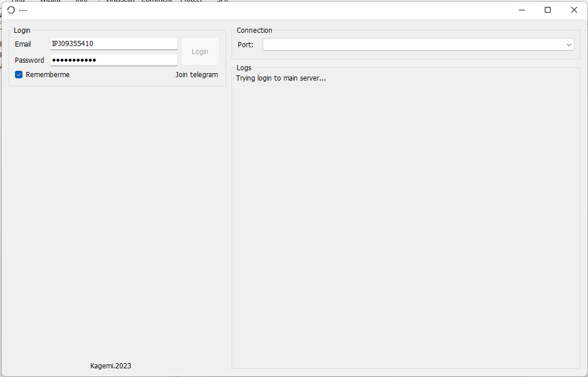Click the window title bar text
This screenshot has height=377, width=588.
coord(23,10)
